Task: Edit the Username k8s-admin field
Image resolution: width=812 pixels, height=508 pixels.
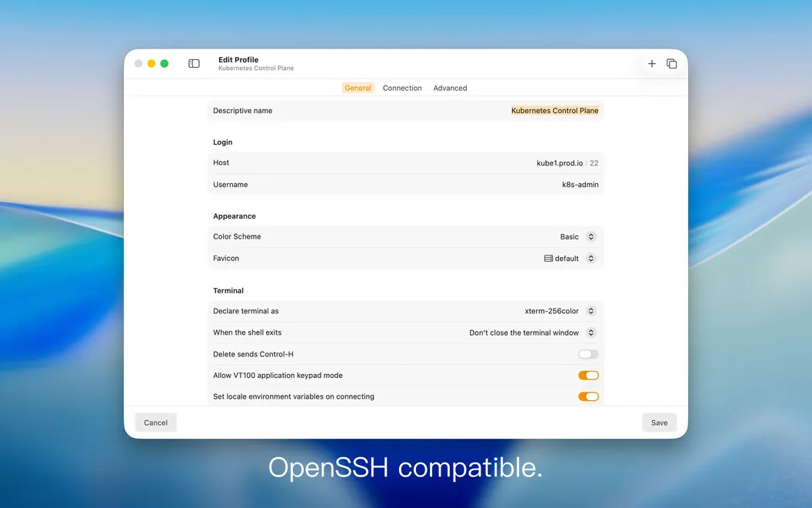Action: pos(580,185)
